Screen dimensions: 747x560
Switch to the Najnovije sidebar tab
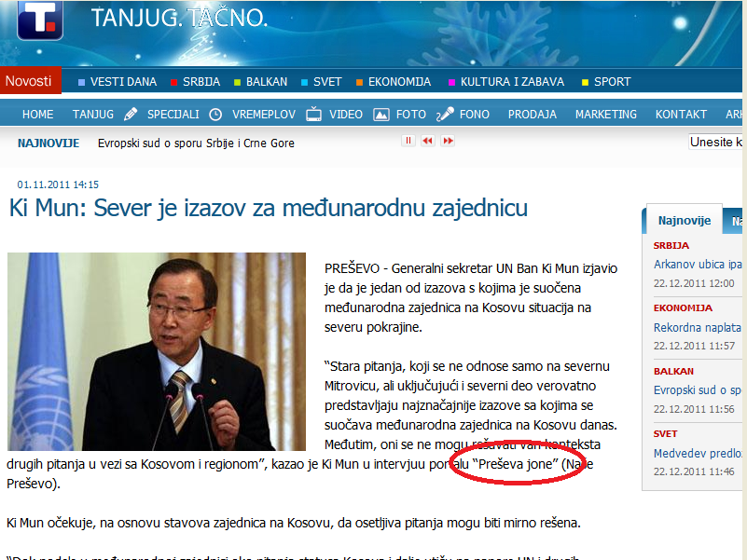(x=685, y=221)
